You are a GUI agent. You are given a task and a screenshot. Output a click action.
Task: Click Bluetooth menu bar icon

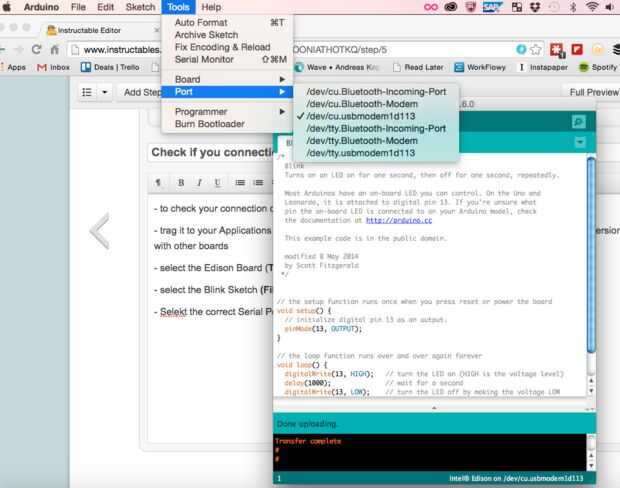pos(573,7)
